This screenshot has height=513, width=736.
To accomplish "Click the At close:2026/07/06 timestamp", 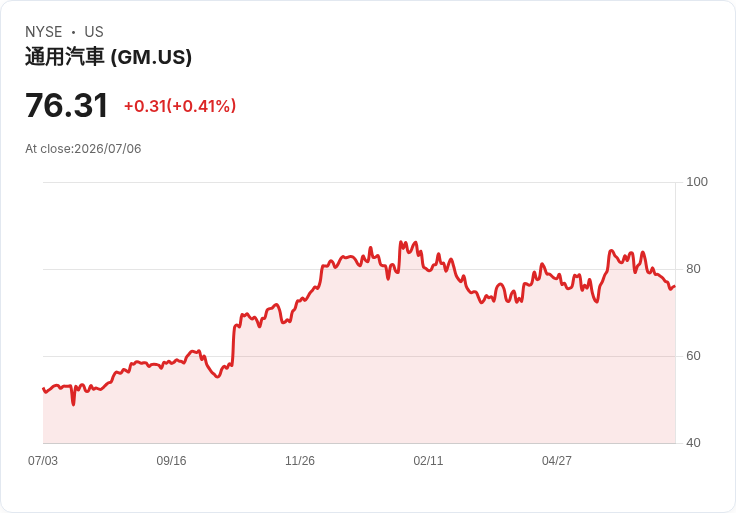I will [83, 149].
